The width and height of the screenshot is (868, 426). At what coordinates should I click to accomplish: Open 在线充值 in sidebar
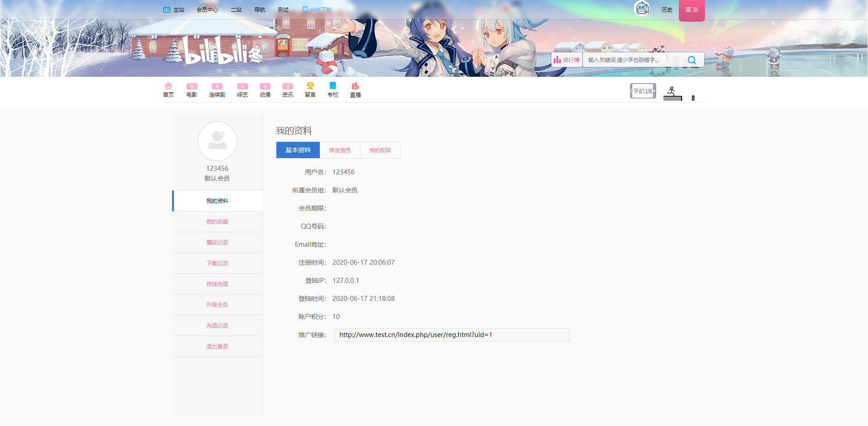click(217, 284)
